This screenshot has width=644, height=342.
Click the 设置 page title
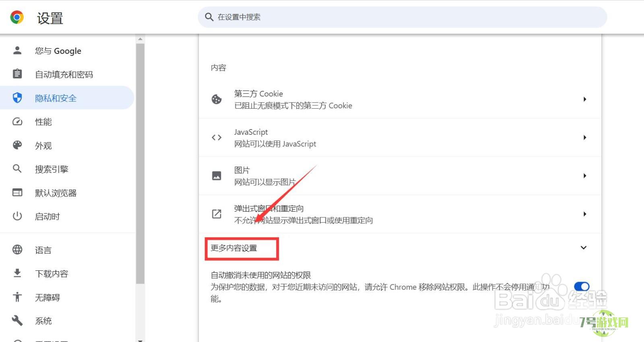coord(50,18)
